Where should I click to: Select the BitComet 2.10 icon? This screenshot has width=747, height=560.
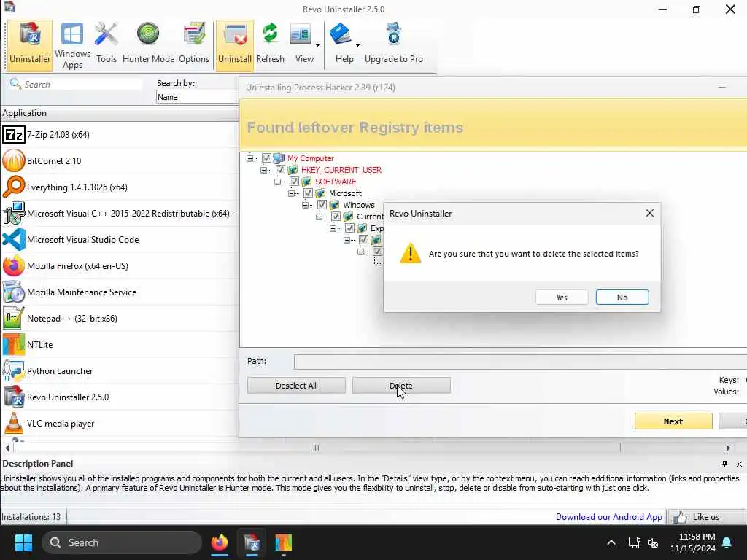(14, 161)
